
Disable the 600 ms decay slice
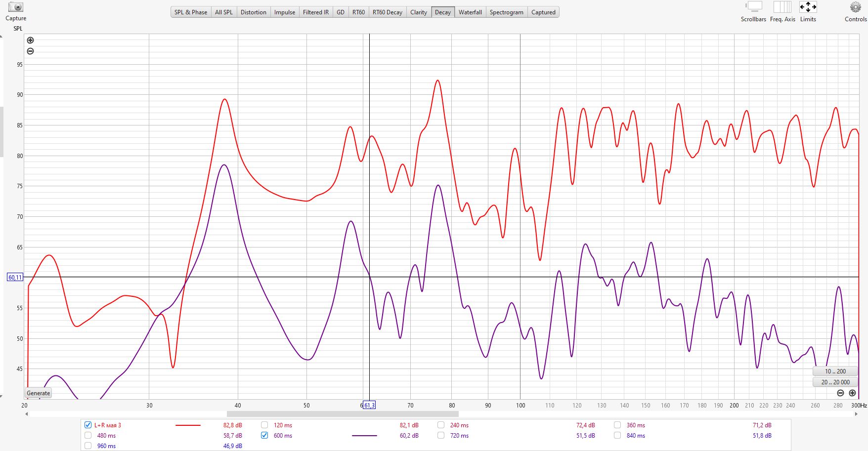pos(264,435)
